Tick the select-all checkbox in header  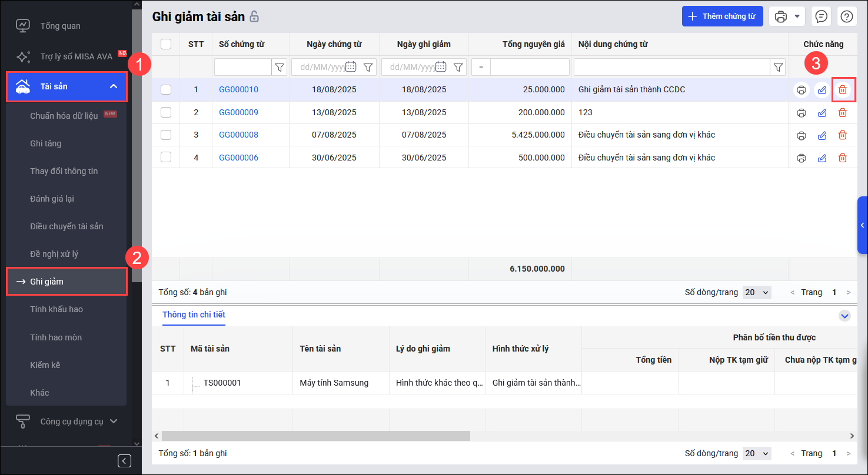[x=166, y=44]
